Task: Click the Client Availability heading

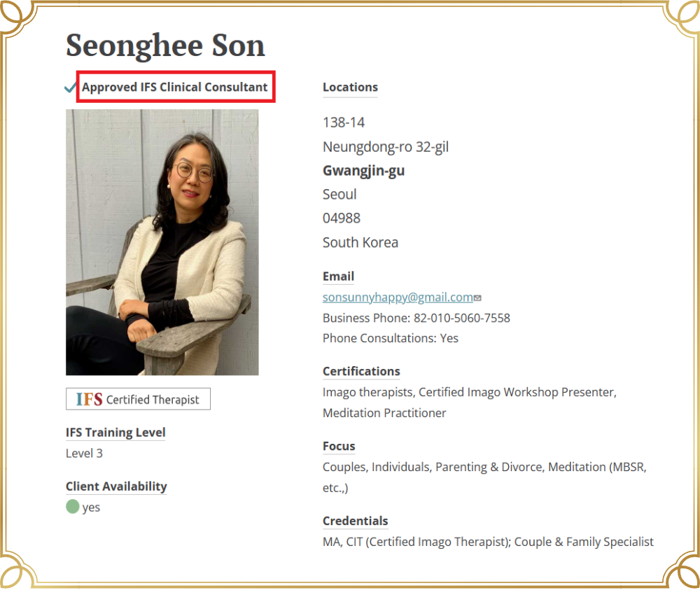Action: tap(116, 486)
